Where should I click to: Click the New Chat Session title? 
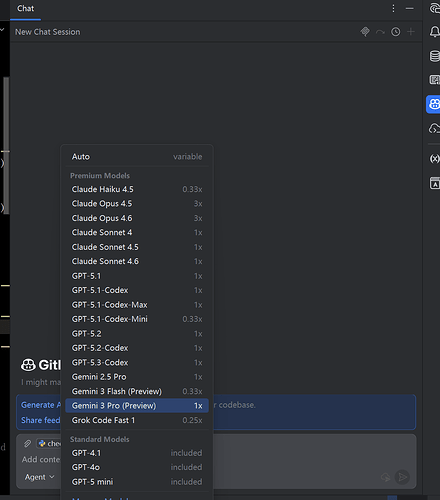[x=48, y=32]
